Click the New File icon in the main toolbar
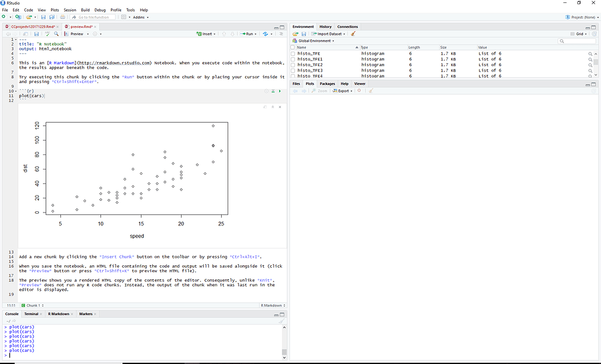The image size is (601, 364). pyautogui.click(x=4, y=17)
